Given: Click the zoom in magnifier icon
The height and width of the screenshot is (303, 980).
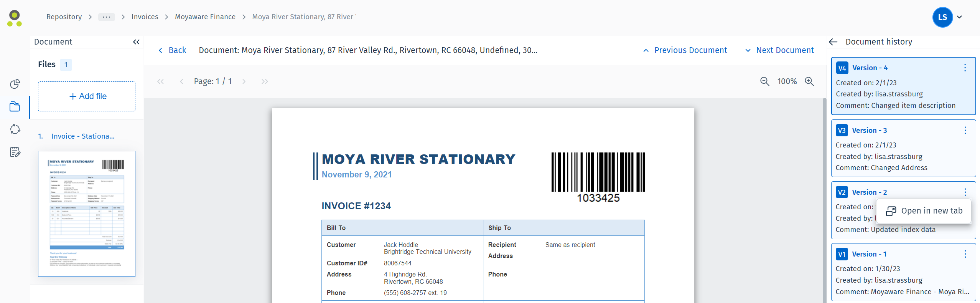Looking at the screenshot, I should coord(809,81).
